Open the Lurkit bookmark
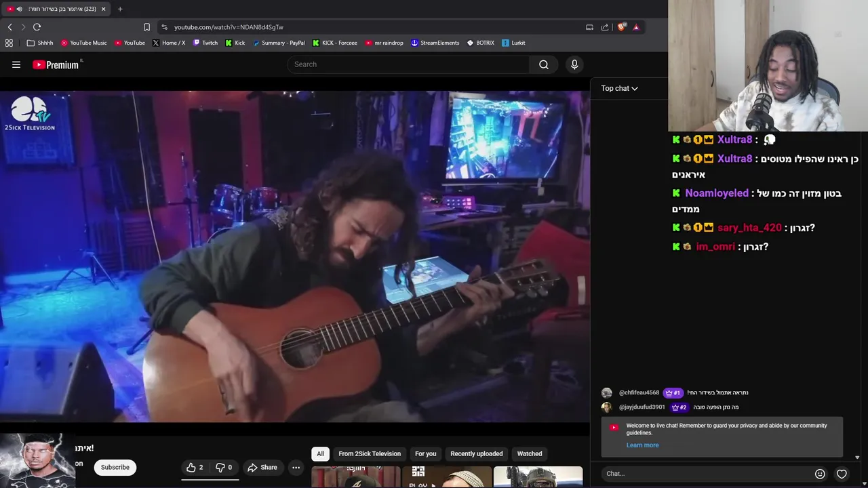Image resolution: width=868 pixels, height=488 pixels. (x=513, y=43)
